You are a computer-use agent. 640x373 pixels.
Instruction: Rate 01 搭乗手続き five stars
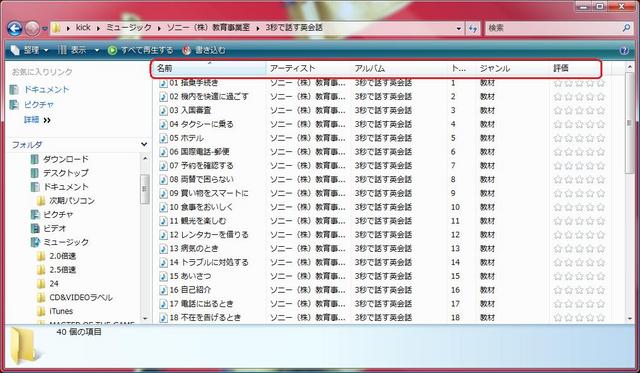(x=600, y=83)
